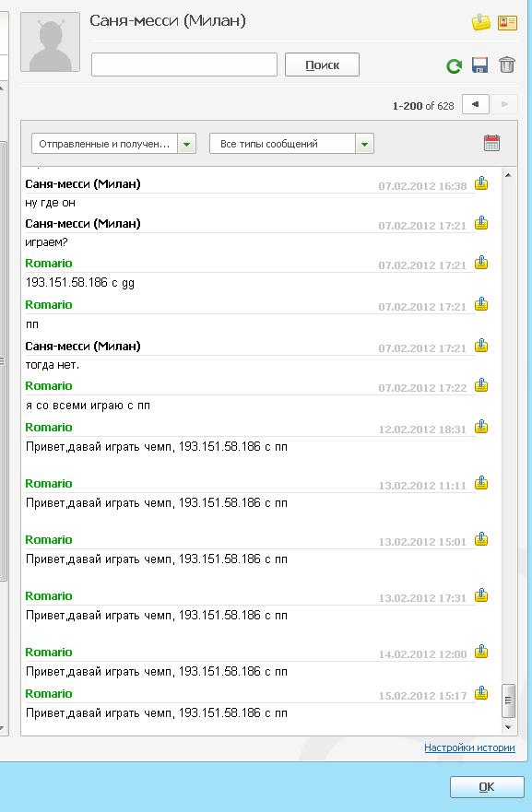Image resolution: width=532 pixels, height=812 pixels.
Task: Open the contact card icon
Action: (507, 22)
